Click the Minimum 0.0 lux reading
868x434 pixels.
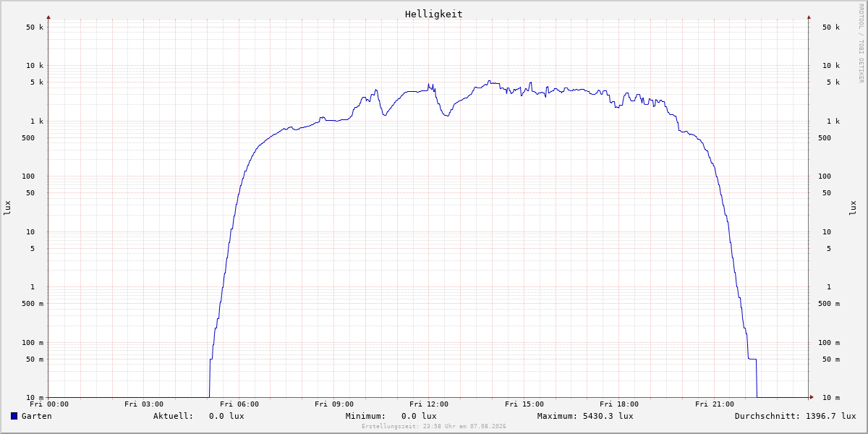pos(391,416)
